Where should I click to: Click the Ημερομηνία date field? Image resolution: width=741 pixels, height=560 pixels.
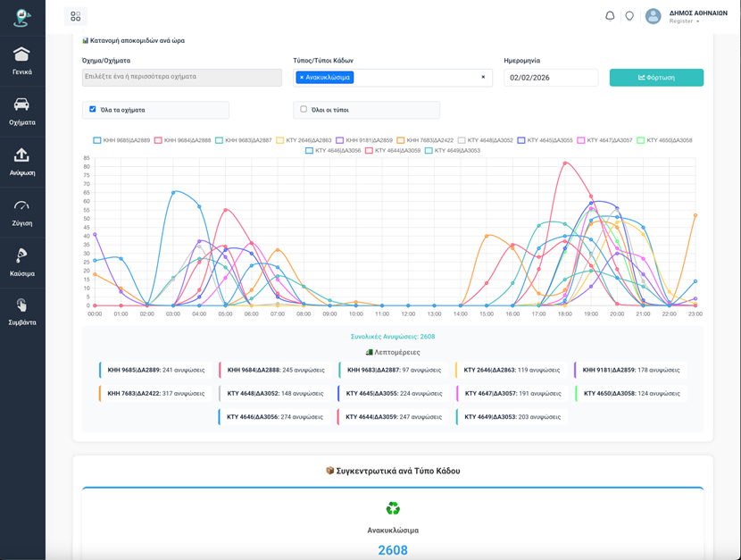[550, 78]
